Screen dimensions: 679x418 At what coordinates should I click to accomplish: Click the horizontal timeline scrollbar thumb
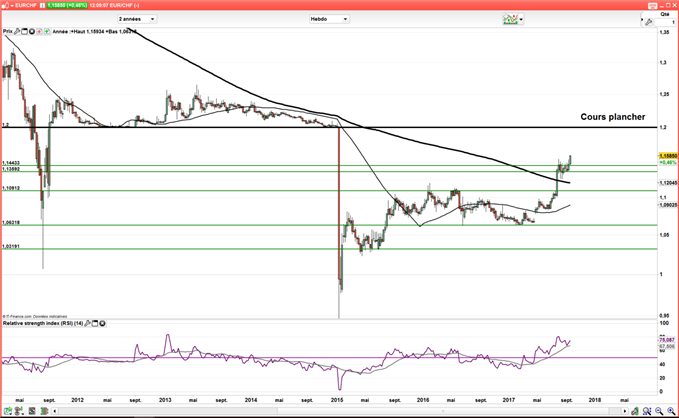click(443, 411)
